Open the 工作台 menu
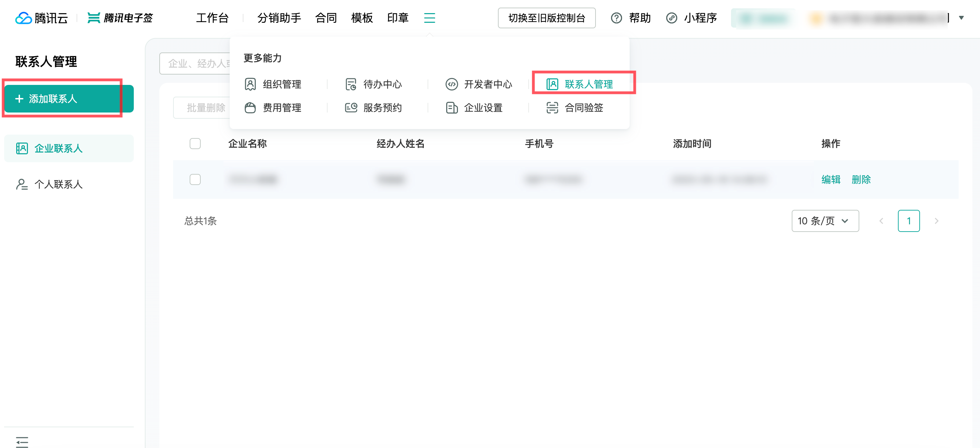 coord(212,18)
